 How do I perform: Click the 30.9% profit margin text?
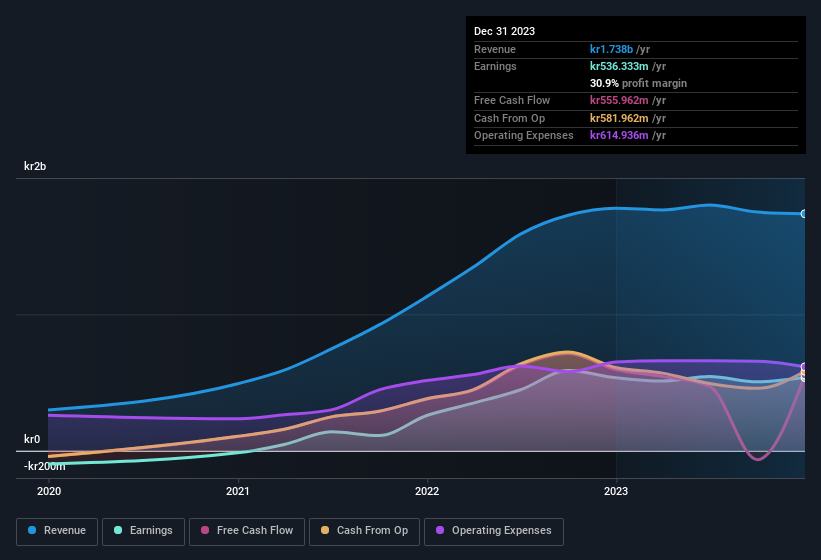click(x=638, y=83)
